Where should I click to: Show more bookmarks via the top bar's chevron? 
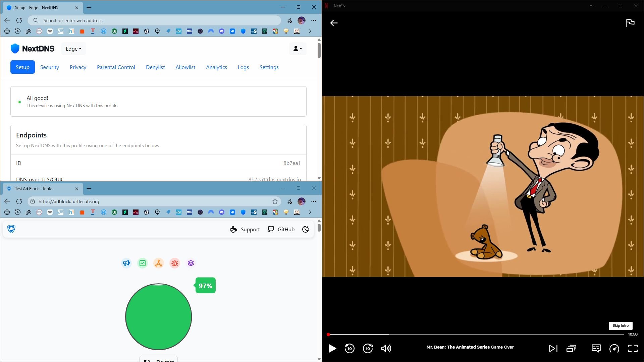pyautogui.click(x=310, y=31)
